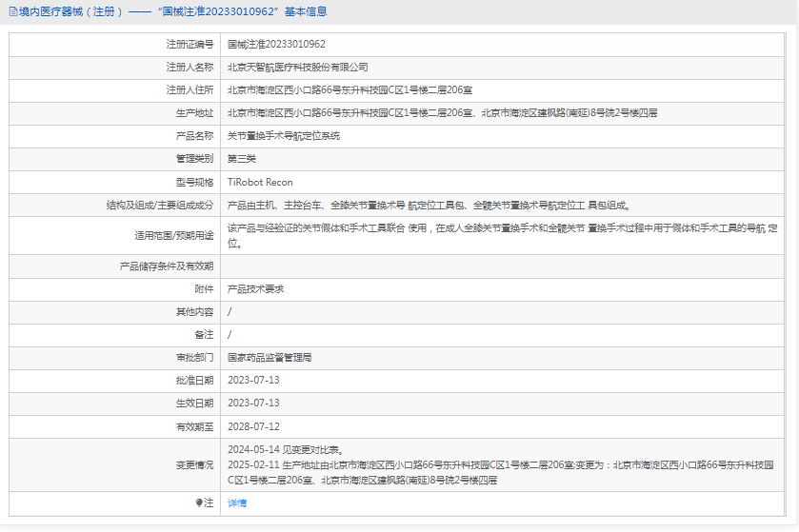Screen dimensions: 799x532
Task: Click the 其他内容 label
Action: click(194, 312)
